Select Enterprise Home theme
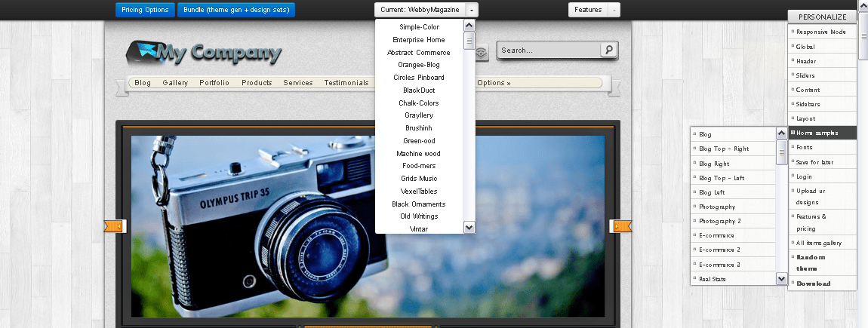The width and height of the screenshot is (868, 328). click(x=419, y=40)
